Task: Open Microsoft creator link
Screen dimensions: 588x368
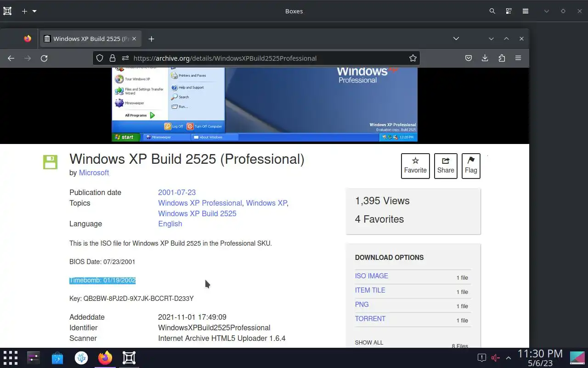Action: point(94,172)
